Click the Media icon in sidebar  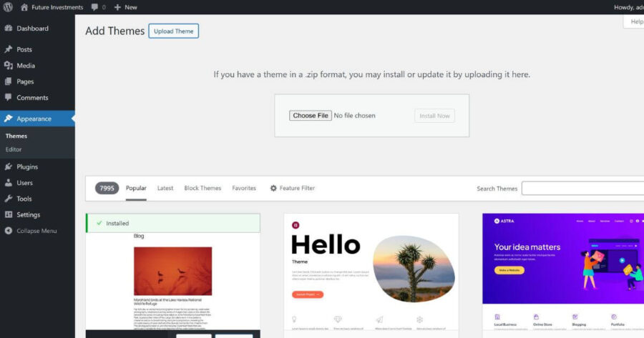coord(8,65)
